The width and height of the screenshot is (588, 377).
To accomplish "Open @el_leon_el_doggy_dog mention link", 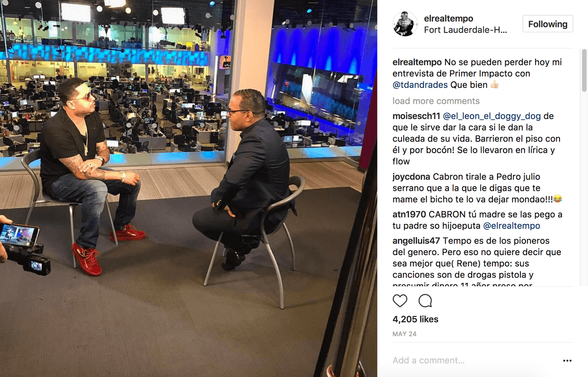I will [492, 116].
